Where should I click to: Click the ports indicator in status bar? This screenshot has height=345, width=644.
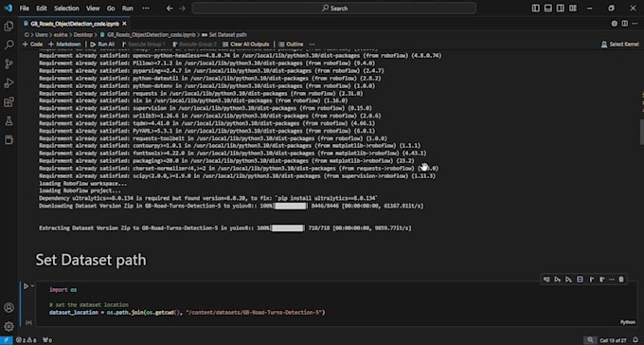tap(47, 340)
